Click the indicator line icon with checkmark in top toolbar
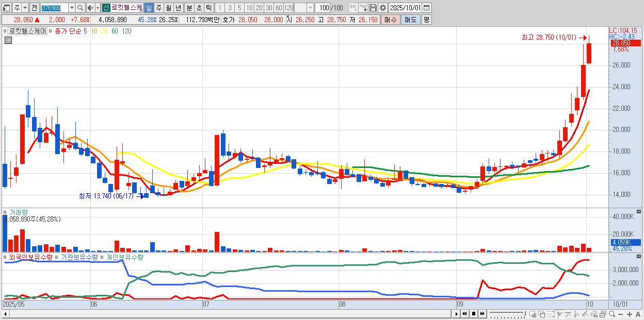This screenshot has height=320, width=644. (363, 8)
